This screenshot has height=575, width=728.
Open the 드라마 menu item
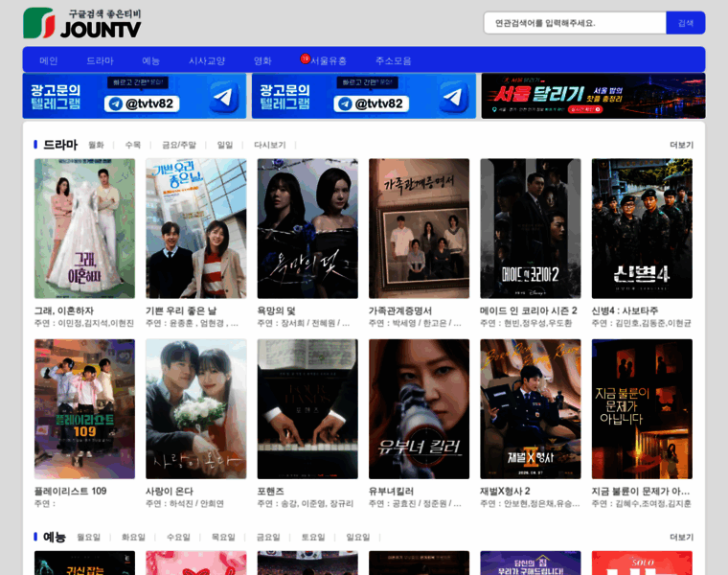point(100,60)
